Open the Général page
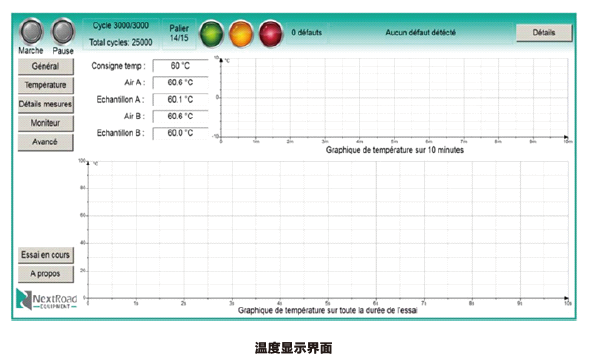Screen dimensions: 591x361 pos(46,66)
